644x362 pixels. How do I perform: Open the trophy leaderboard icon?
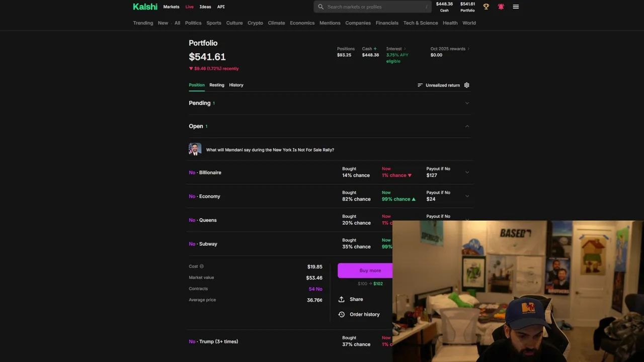486,7
